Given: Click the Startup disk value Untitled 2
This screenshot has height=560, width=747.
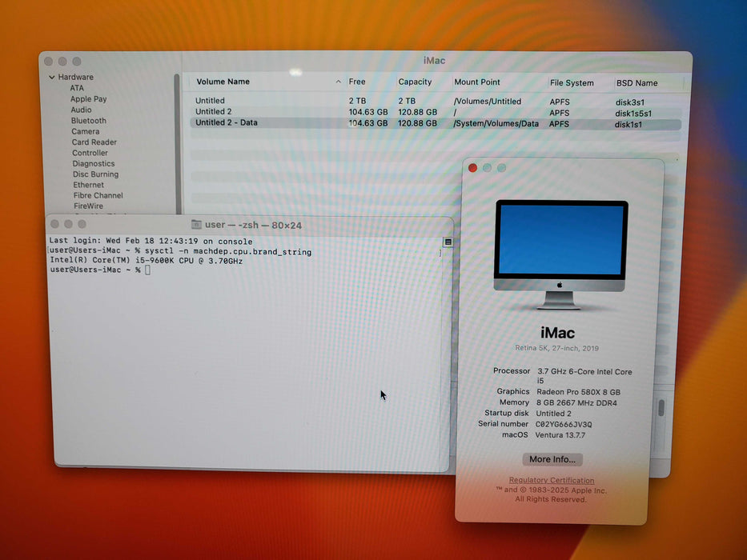Looking at the screenshot, I should 553,414.
